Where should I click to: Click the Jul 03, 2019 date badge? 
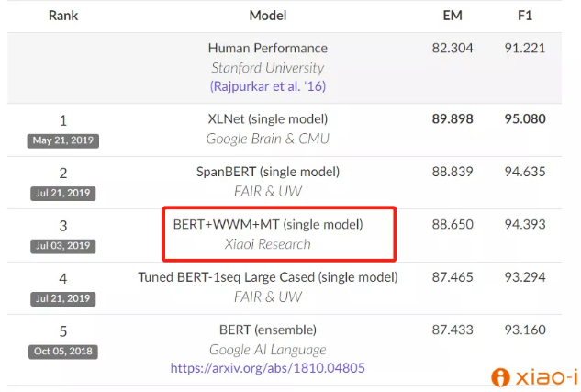tap(63, 246)
